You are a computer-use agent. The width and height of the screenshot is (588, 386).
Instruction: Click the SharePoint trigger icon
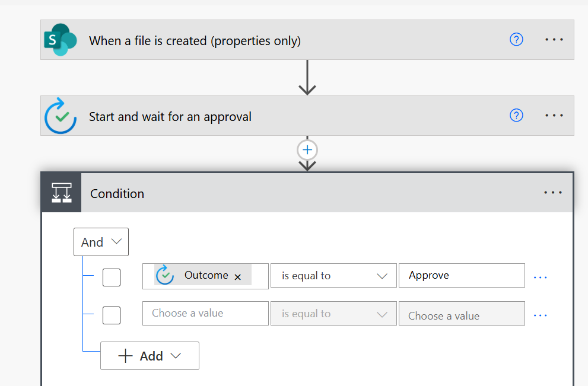click(61, 40)
